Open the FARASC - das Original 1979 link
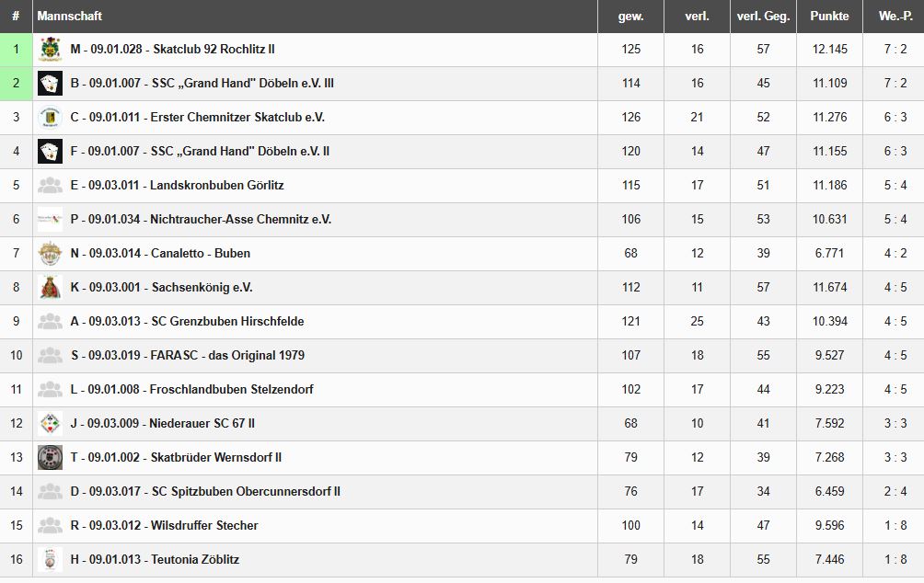The image size is (924, 583). (187, 356)
